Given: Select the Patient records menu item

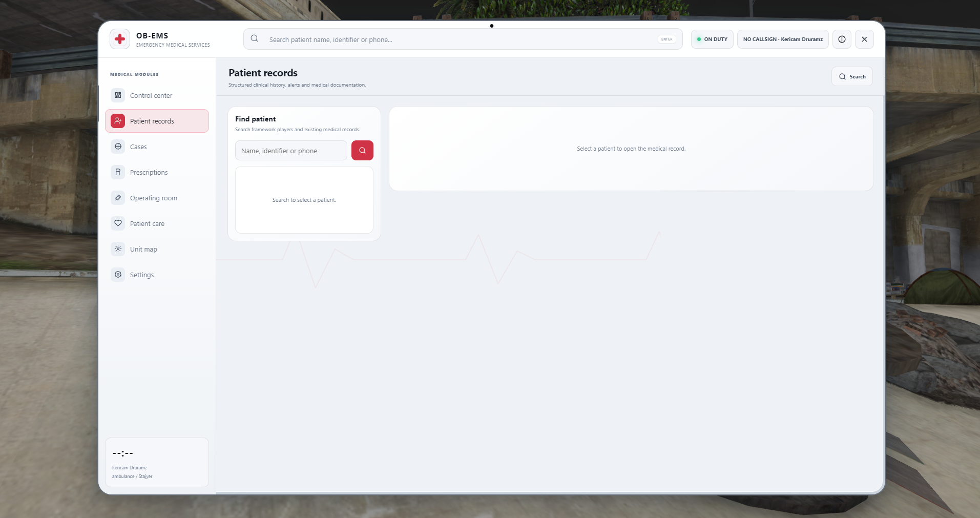Looking at the screenshot, I should pos(157,121).
